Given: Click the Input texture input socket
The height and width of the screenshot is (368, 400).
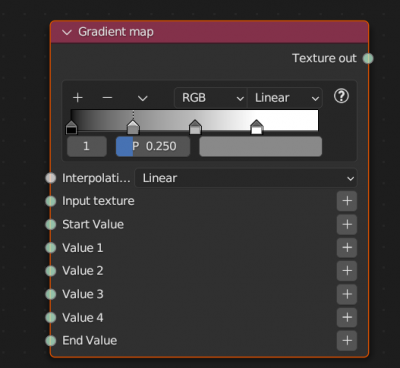Looking at the screenshot, I should tap(50, 201).
